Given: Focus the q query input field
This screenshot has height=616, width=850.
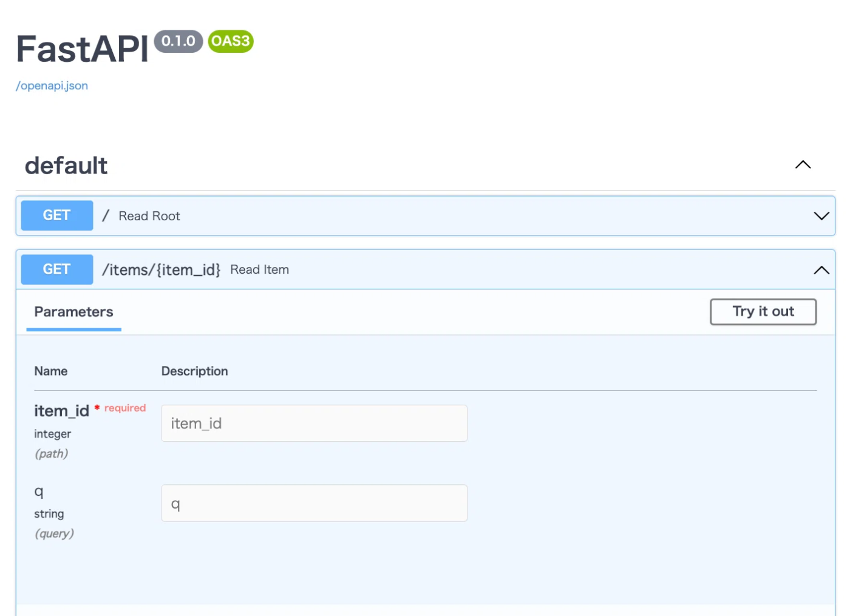Looking at the screenshot, I should 314,503.
